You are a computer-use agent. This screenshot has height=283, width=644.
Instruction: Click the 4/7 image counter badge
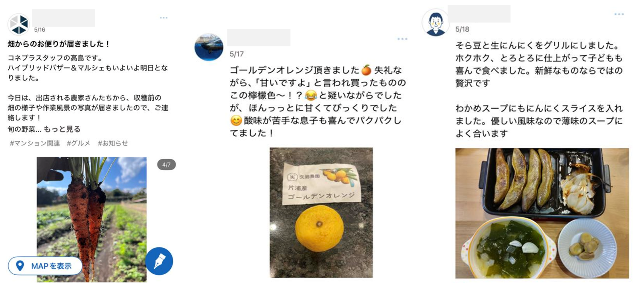[166, 164]
